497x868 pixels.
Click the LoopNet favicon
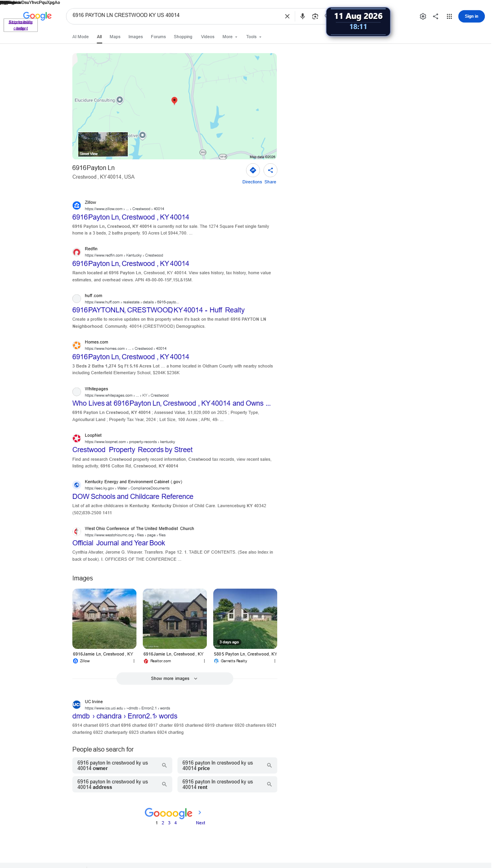[77, 438]
